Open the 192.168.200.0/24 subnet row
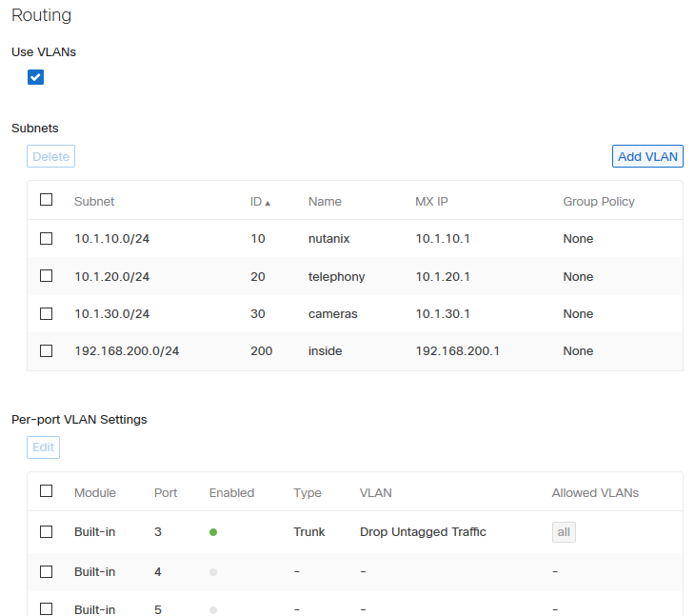Screen dimensions: 695x616 tap(127, 351)
